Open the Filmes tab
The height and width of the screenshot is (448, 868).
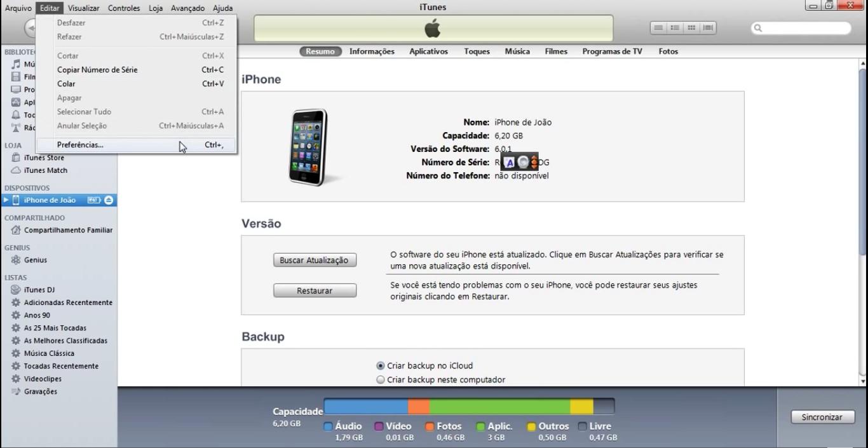[556, 51]
